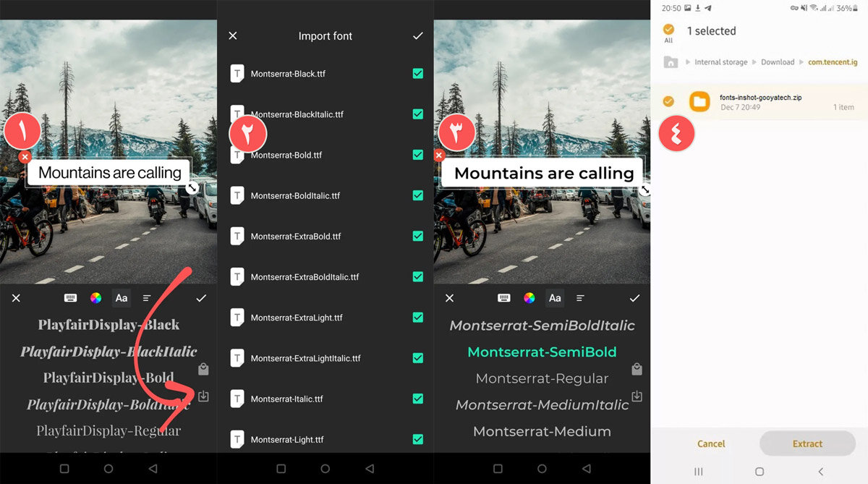This screenshot has width=868, height=484.
Task: Uncheck Montserrat-Bold.ttf checkbox
Action: 417,155
